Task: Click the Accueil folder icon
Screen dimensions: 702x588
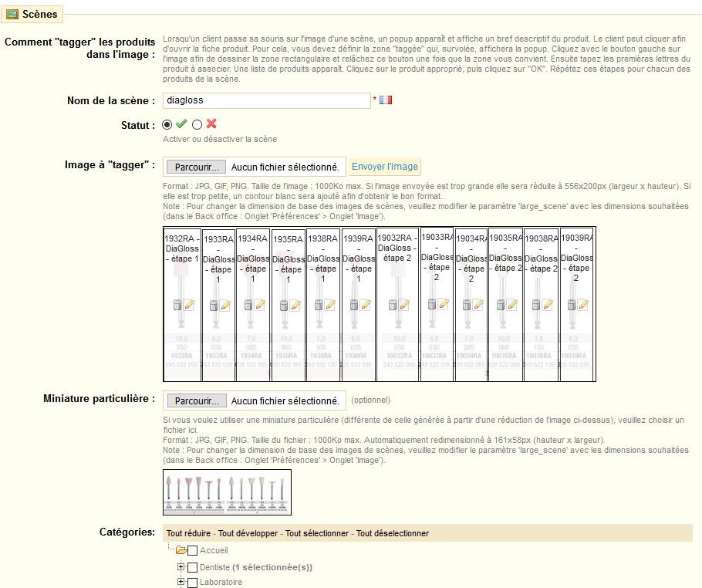Action: pyautogui.click(x=181, y=550)
